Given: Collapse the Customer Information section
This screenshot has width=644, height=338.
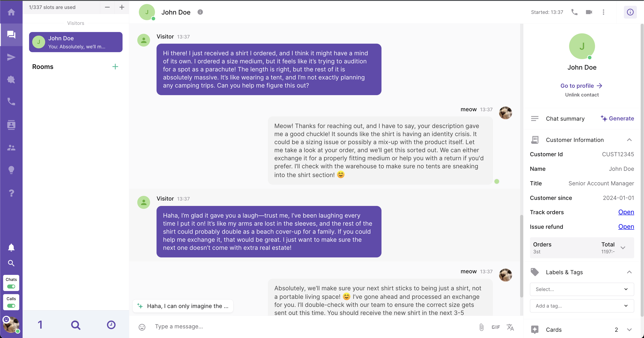Looking at the screenshot, I should coord(629,140).
